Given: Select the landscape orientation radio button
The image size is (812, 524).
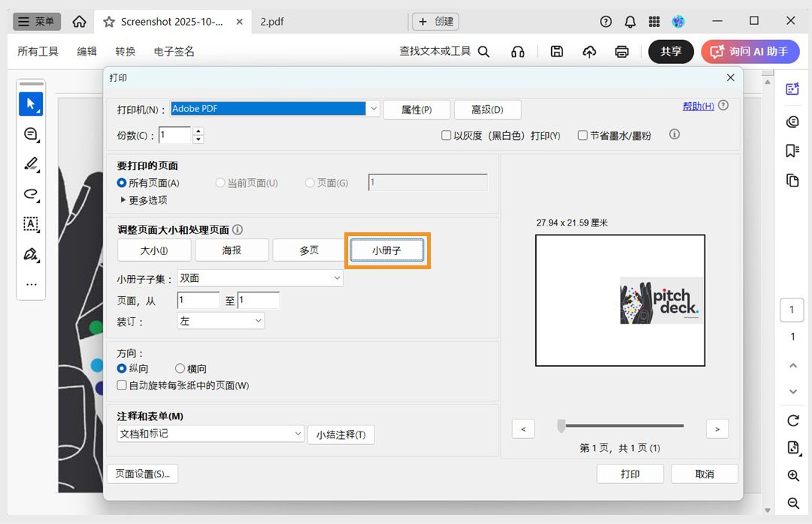Looking at the screenshot, I should (178, 368).
